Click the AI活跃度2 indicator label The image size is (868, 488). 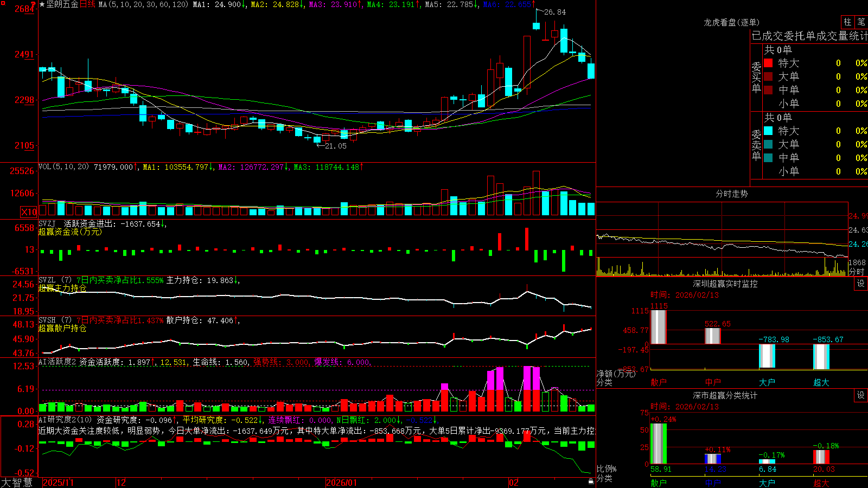tap(57, 362)
